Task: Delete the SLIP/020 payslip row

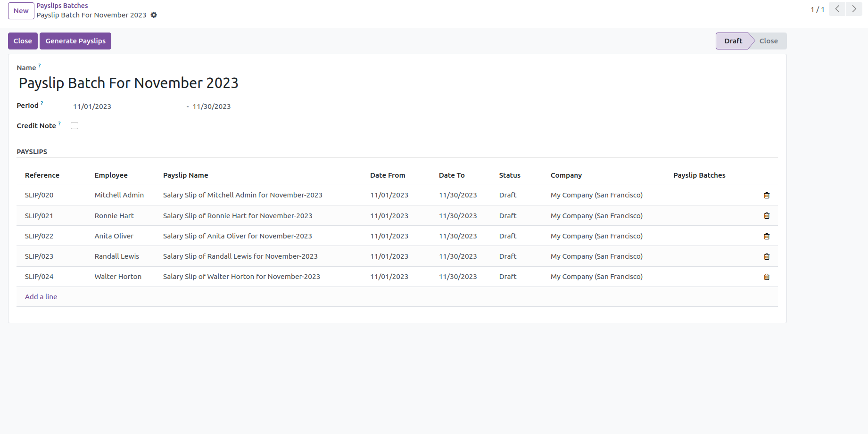Action: point(767,195)
